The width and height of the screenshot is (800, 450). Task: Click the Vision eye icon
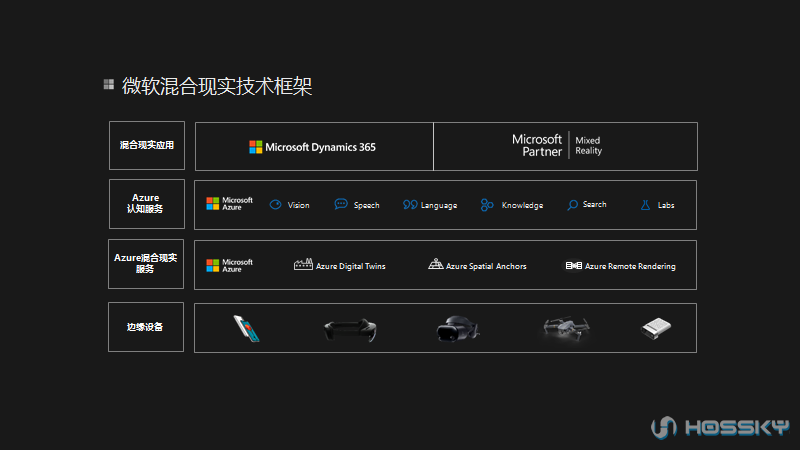(276, 205)
